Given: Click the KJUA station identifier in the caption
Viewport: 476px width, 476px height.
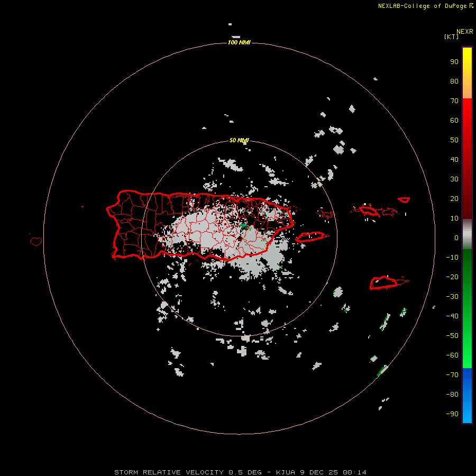Looking at the screenshot, I should point(286,472).
